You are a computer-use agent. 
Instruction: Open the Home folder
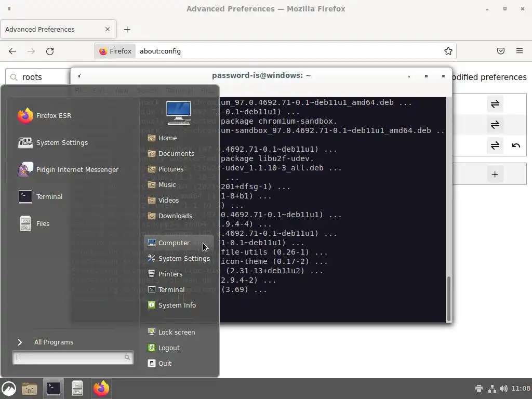tap(162, 138)
